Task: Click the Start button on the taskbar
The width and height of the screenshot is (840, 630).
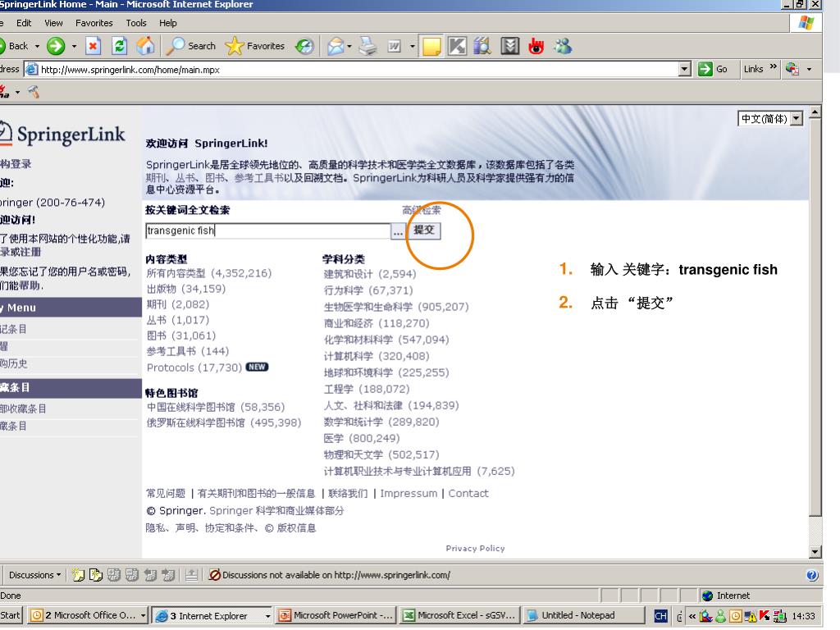Action: pyautogui.click(x=10, y=615)
